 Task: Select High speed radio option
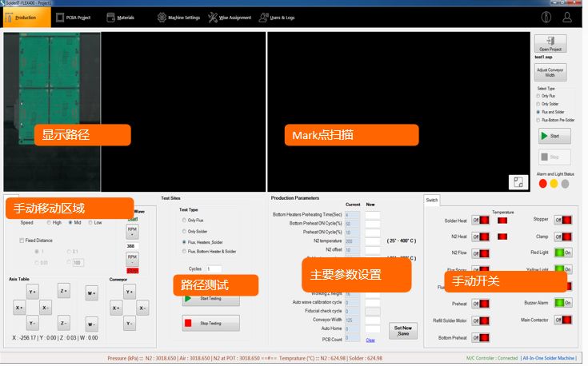[x=50, y=223]
